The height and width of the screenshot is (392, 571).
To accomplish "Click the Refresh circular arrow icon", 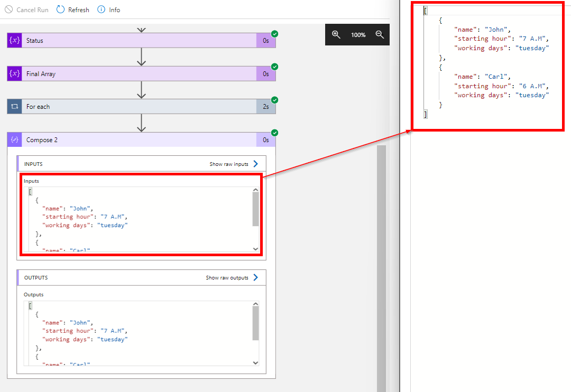I will click(x=60, y=10).
